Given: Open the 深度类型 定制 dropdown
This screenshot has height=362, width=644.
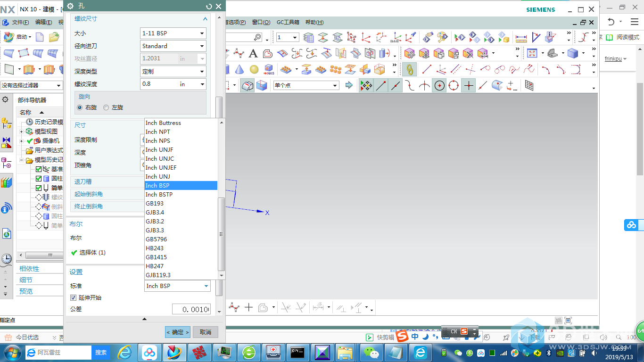Looking at the screenshot, I should point(173,72).
